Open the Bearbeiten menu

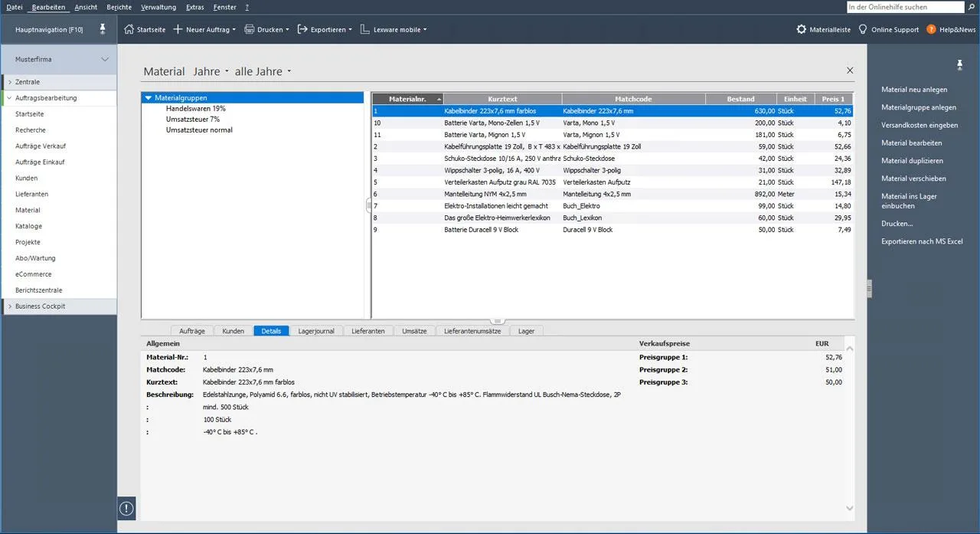coord(49,7)
